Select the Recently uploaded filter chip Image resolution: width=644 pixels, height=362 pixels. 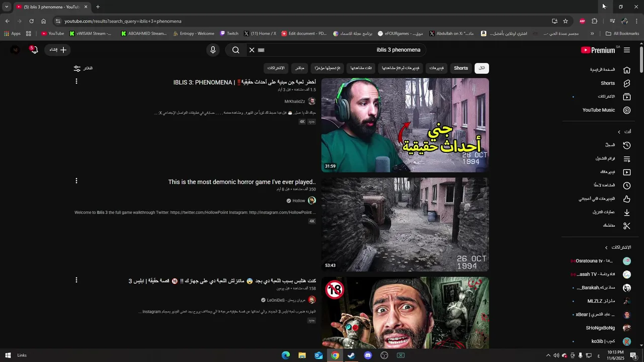click(x=328, y=68)
